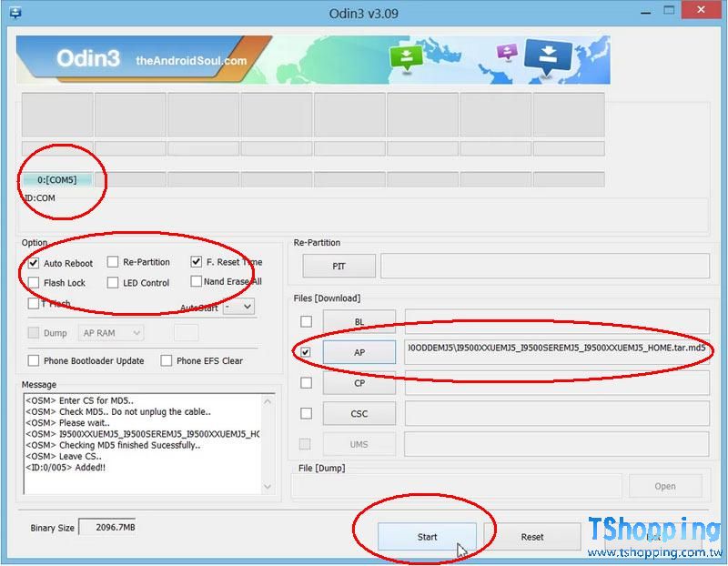Click the blue download icon in banner
728x566 pixels.
click(548, 57)
